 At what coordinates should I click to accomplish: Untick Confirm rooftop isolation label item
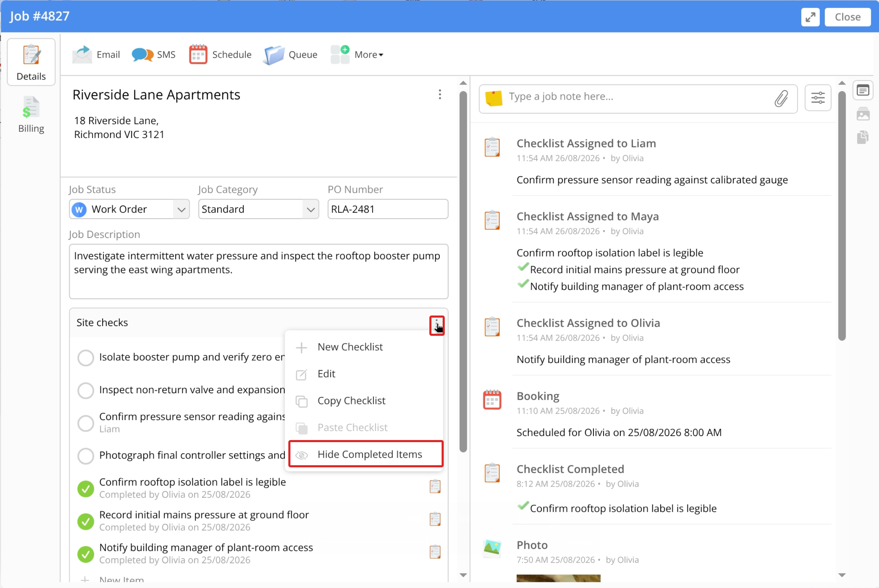tap(85, 489)
